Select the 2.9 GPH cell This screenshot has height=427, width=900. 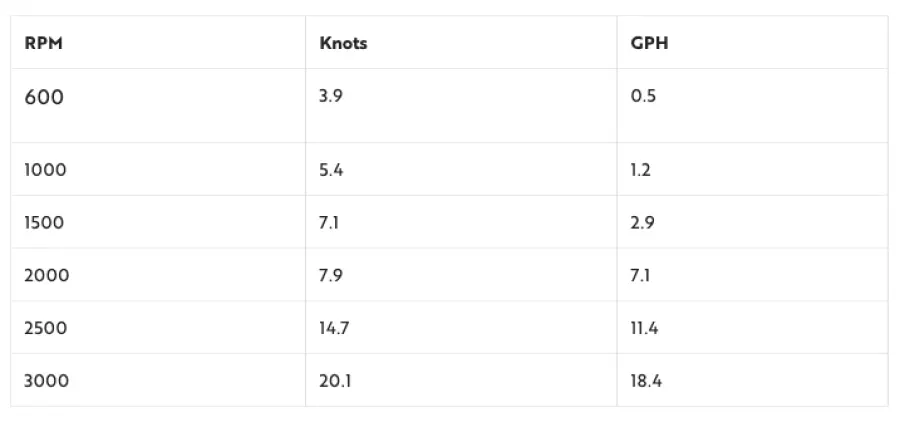pos(643,223)
